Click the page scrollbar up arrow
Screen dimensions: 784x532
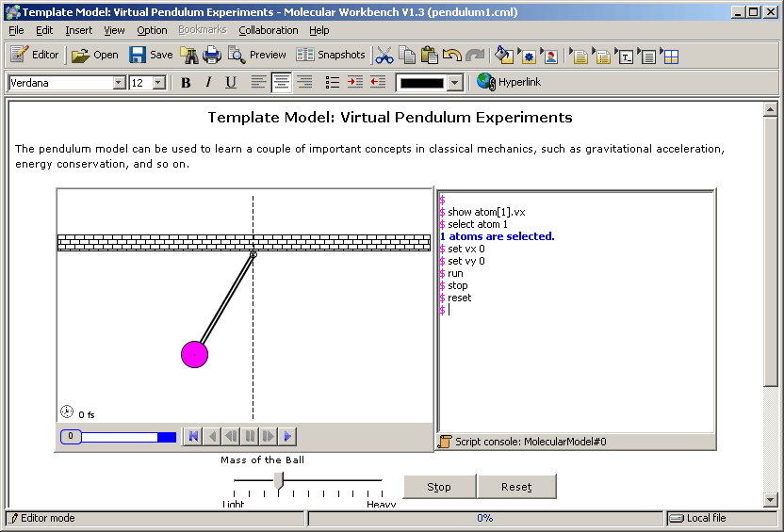(x=771, y=109)
